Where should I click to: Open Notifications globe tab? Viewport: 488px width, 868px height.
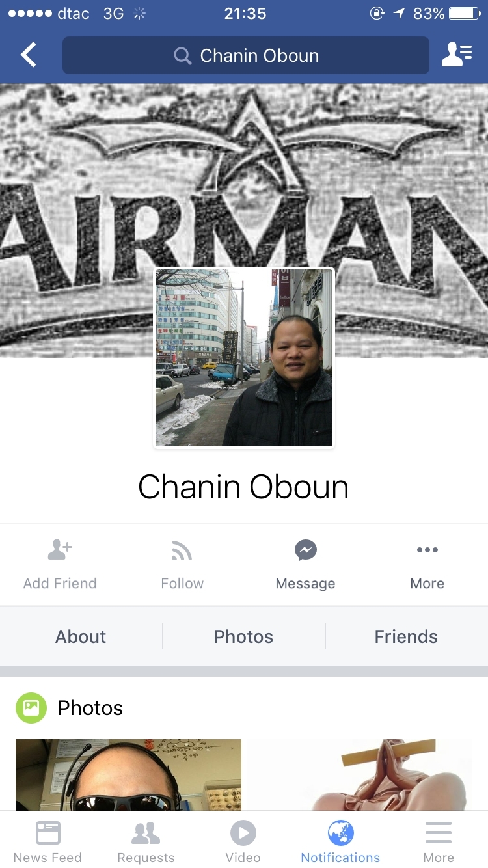[340, 843]
